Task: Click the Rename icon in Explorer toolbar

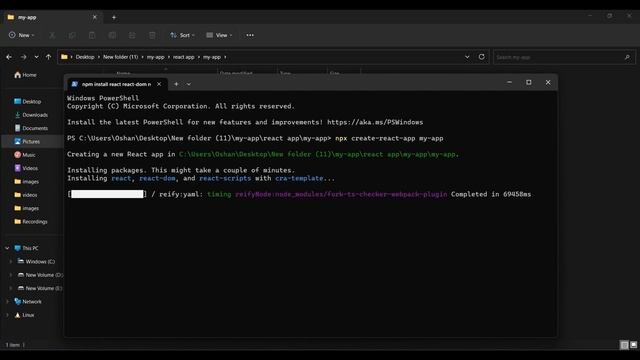Action: [112, 36]
